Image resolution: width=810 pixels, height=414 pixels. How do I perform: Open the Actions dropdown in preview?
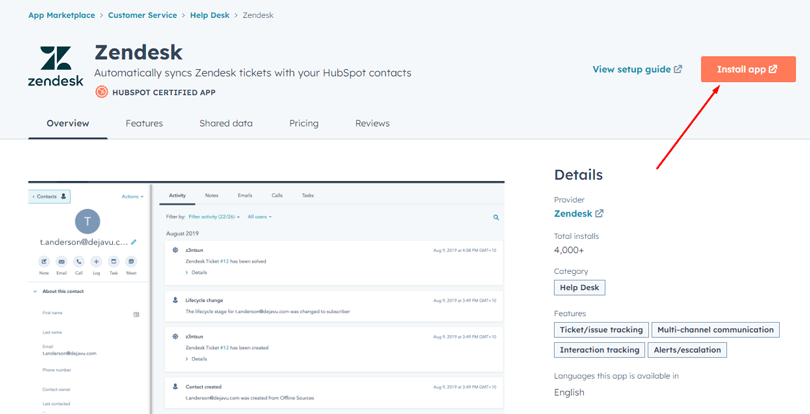133,196
